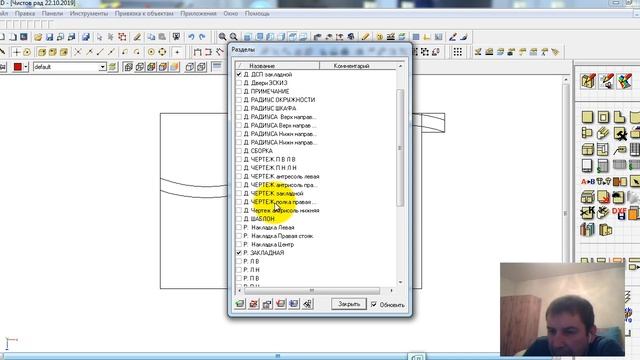Click the pencil edit icon in top toolbar
Viewport: 640px width, 360px height.
coord(365,37)
